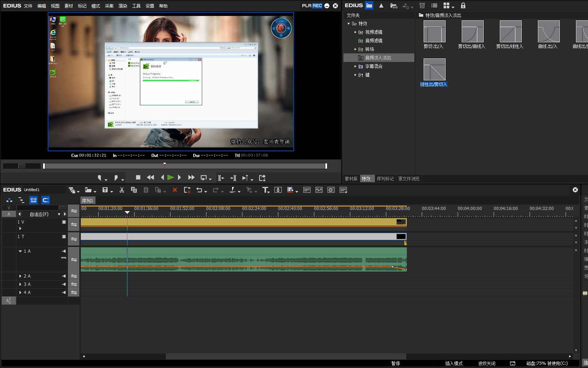Mute the 1 A audio track
Screen dimensions: 588x368
[64, 251]
